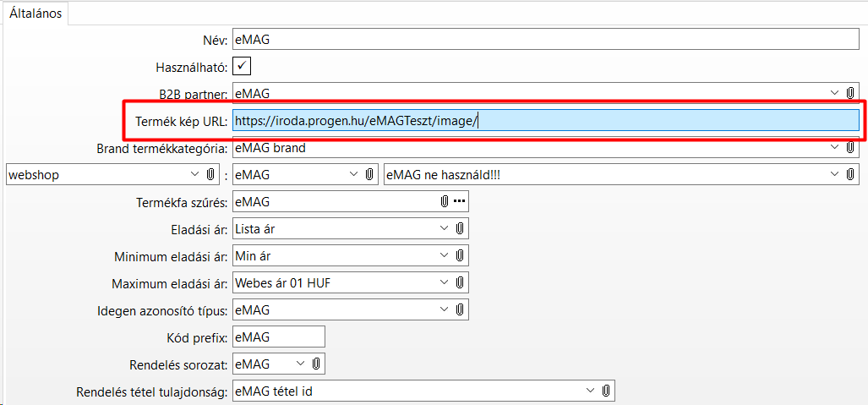This screenshot has width=868, height=405.
Task: Click paperclip icon for Maximum eladási ár
Action: (460, 282)
